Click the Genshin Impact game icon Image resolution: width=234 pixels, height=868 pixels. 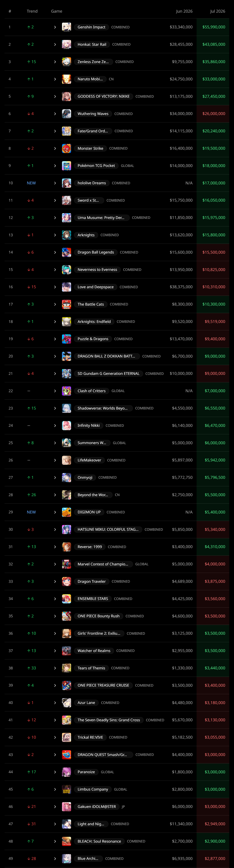[x=66, y=27]
